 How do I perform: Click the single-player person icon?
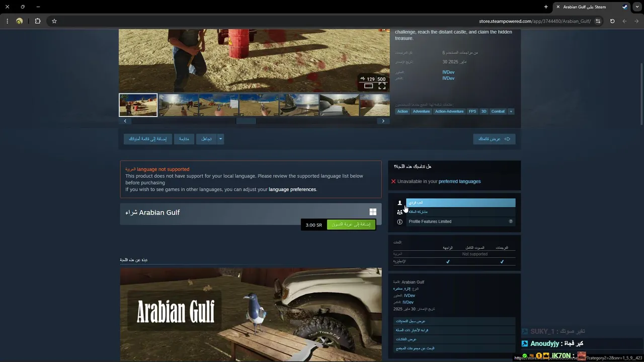[x=400, y=203]
